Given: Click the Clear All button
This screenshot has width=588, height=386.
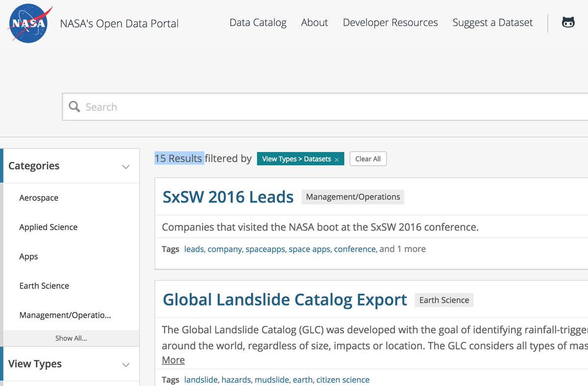Looking at the screenshot, I should pyautogui.click(x=368, y=159).
